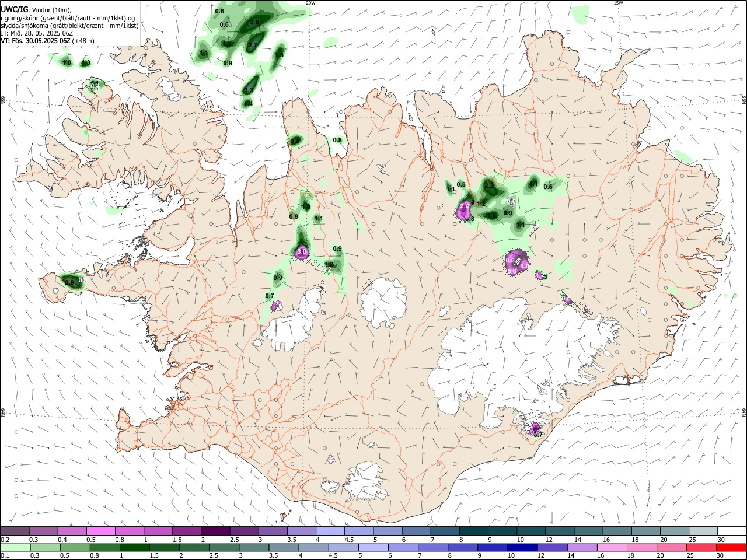Pick the light pink 16 rain-scale swatch

coord(612,548)
